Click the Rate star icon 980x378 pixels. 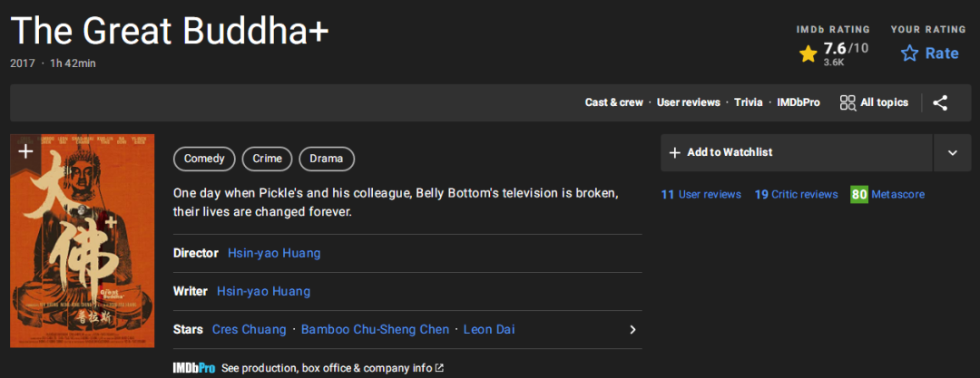click(x=909, y=53)
